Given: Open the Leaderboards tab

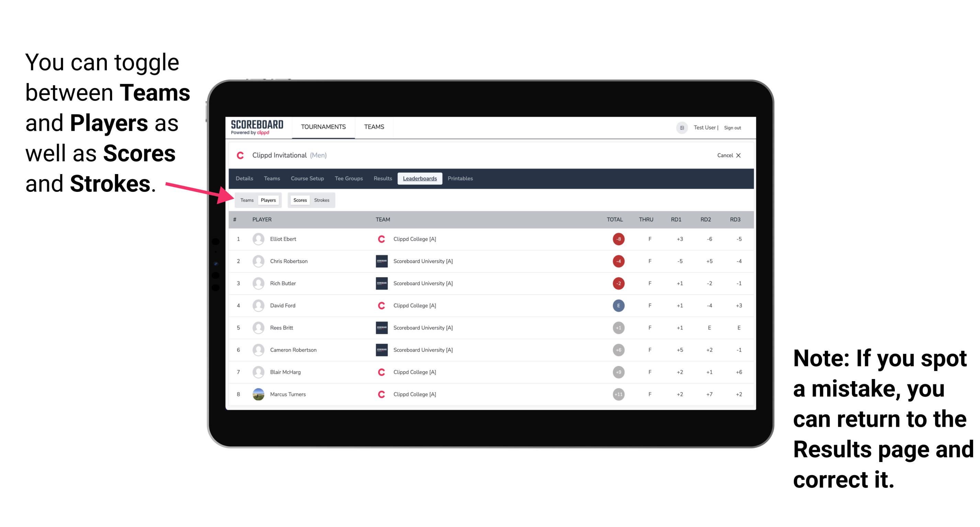Looking at the screenshot, I should (x=419, y=179).
